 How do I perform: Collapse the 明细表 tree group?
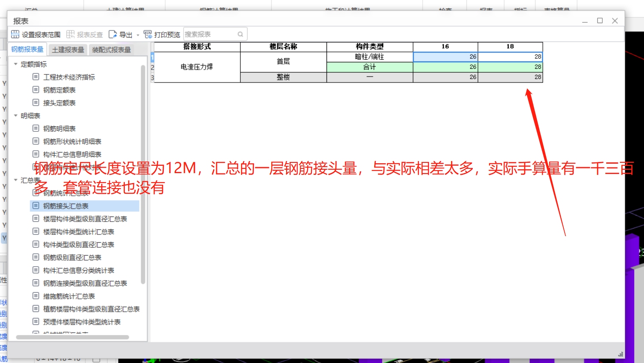pos(16,116)
